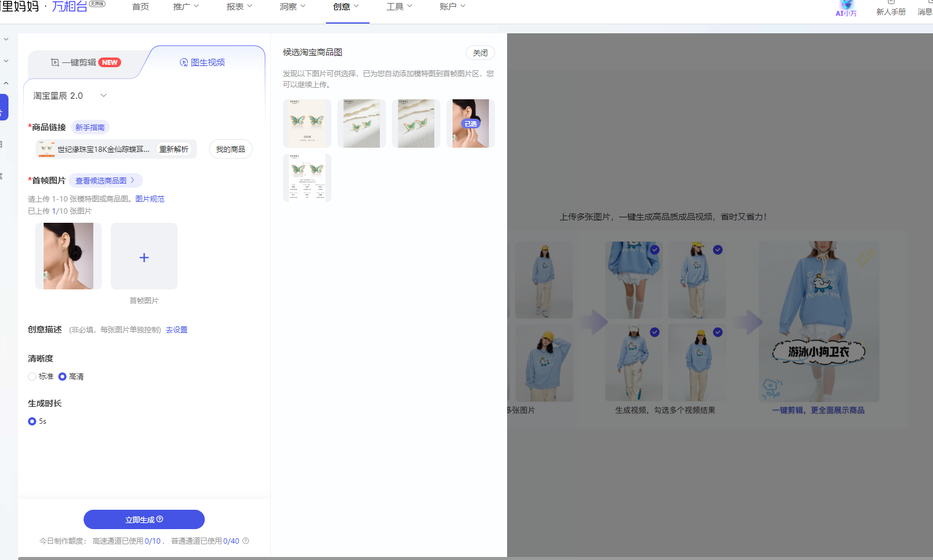Click the quota help question-mark icon
The width and height of the screenshot is (933, 560).
(245, 541)
